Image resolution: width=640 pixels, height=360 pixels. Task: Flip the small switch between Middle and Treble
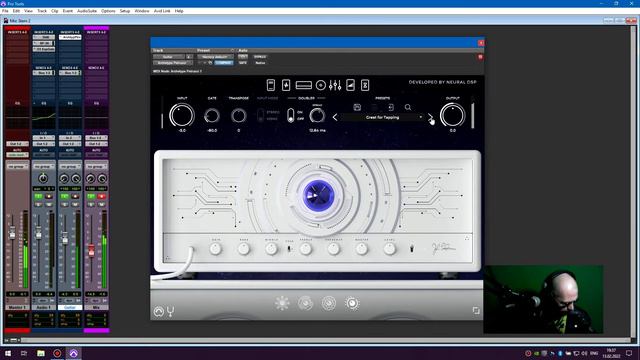[289, 249]
